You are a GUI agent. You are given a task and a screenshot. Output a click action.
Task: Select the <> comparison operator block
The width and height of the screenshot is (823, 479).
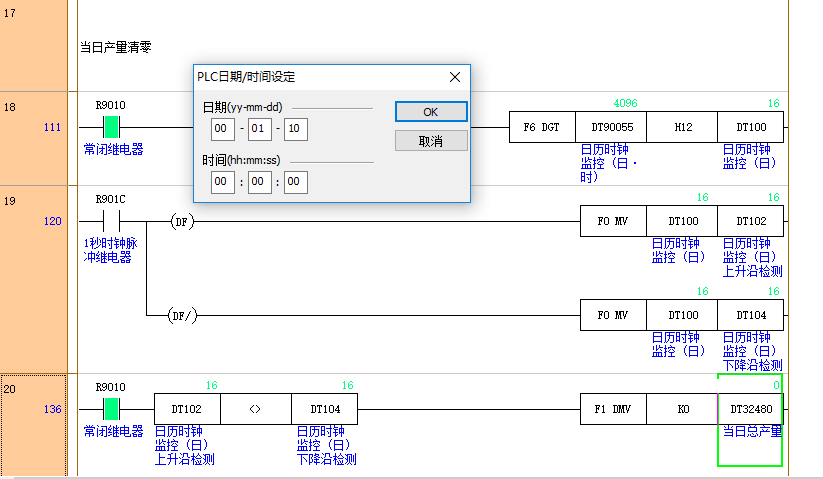point(255,408)
